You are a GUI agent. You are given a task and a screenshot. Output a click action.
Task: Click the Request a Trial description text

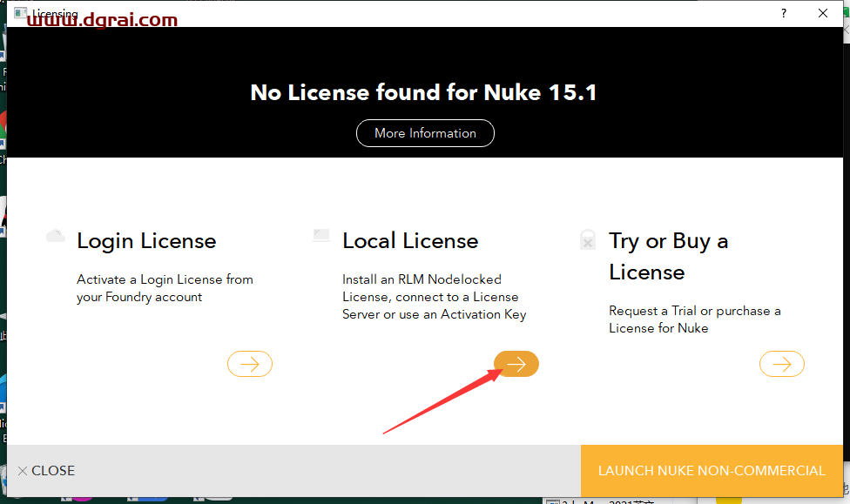point(694,319)
